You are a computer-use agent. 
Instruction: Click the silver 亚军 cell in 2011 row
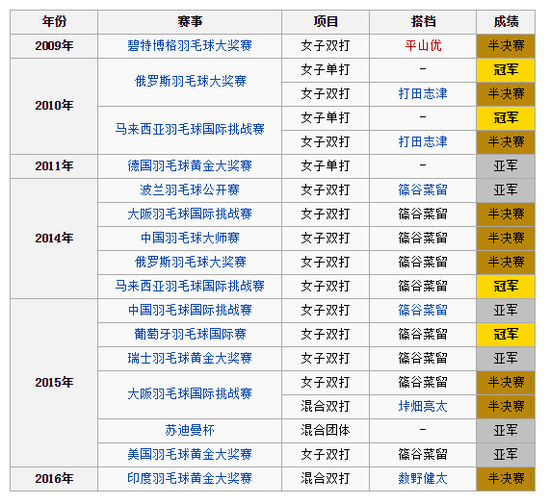[x=505, y=166]
